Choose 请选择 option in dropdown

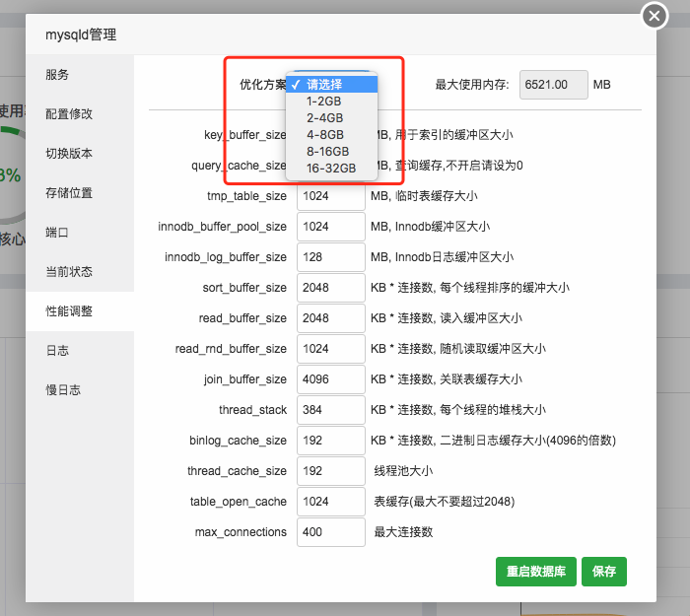[332, 85]
